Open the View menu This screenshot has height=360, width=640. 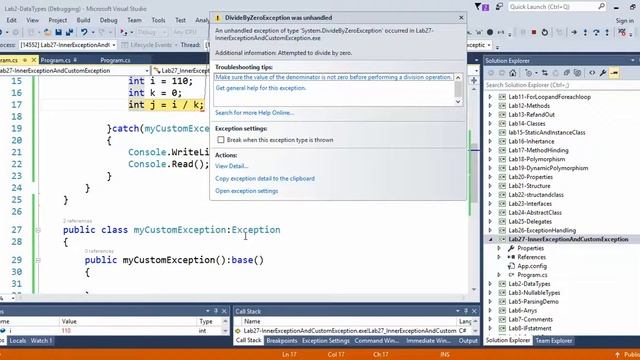tap(33, 20)
